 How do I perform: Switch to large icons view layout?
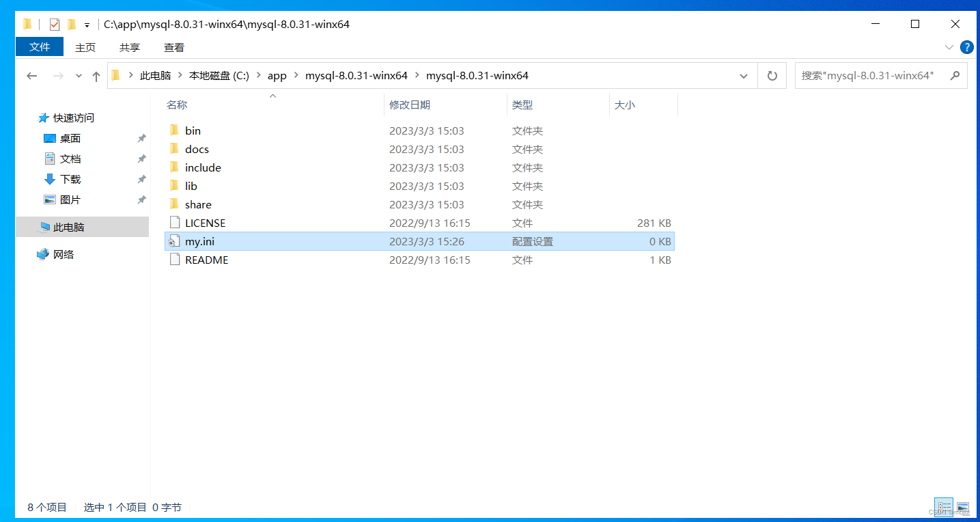point(963,507)
